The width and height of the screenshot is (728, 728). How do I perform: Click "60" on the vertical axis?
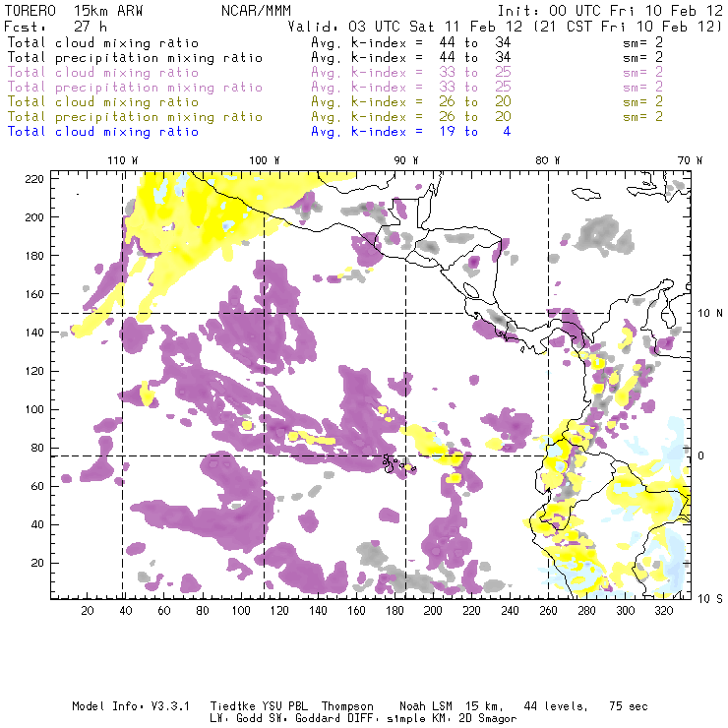coord(37,486)
